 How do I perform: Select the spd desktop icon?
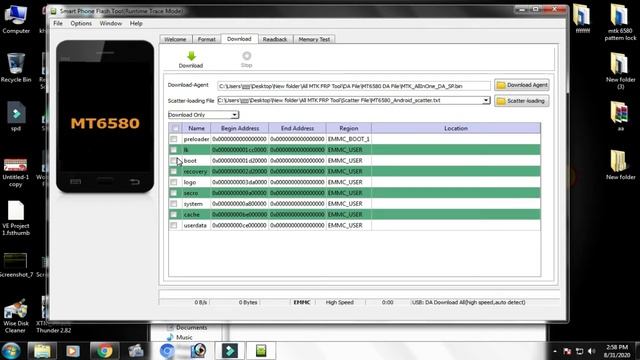click(x=16, y=117)
